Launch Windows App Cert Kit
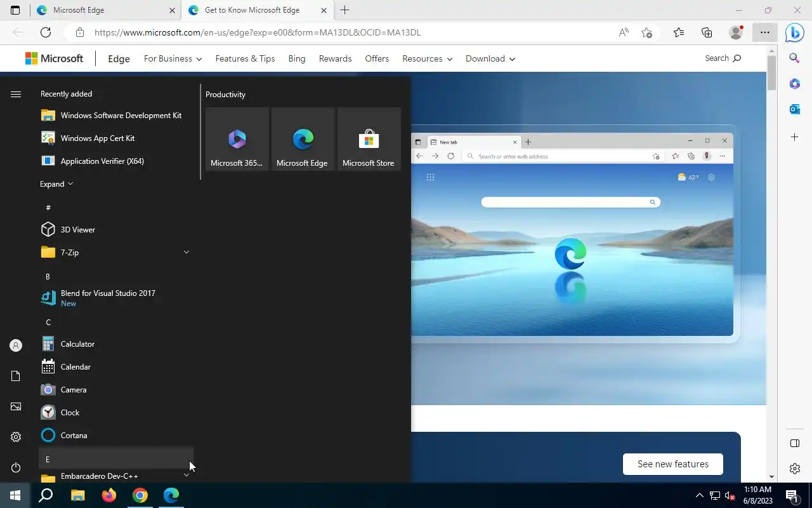This screenshot has width=812, height=508. point(115,138)
